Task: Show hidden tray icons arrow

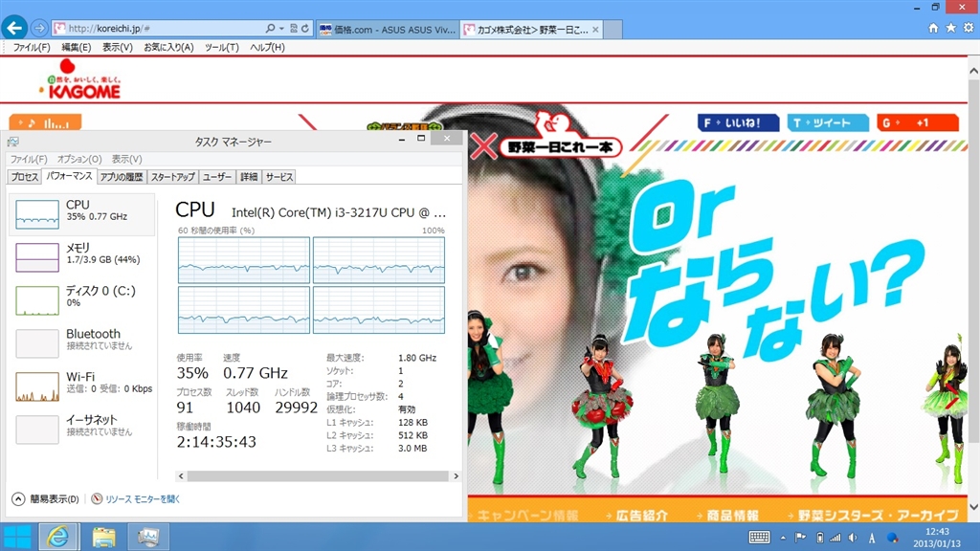Action: coord(783,538)
